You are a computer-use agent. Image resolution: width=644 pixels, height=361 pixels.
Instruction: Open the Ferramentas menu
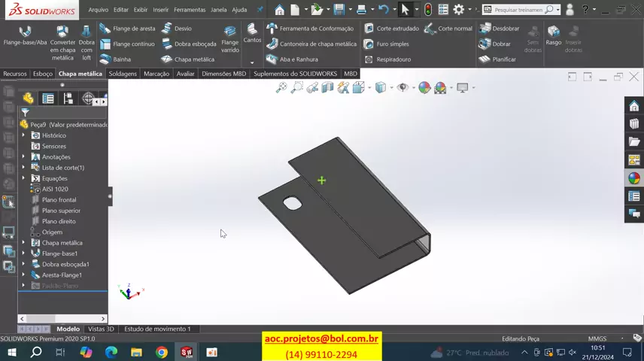click(x=189, y=10)
